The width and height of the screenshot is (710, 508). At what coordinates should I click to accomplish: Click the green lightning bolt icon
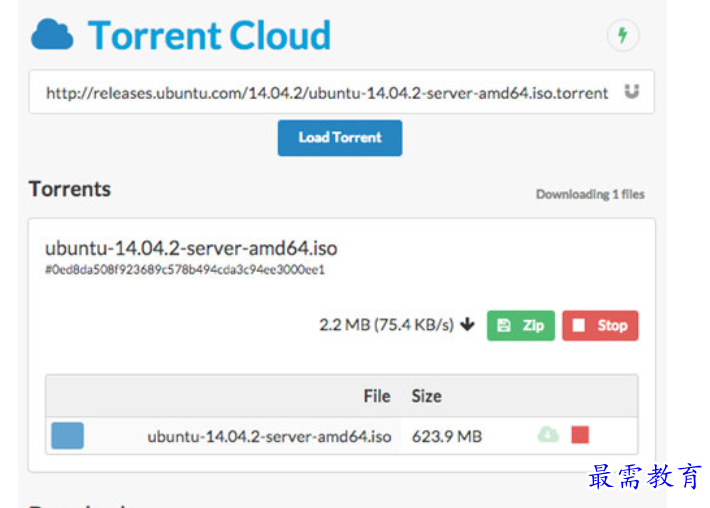(x=623, y=35)
